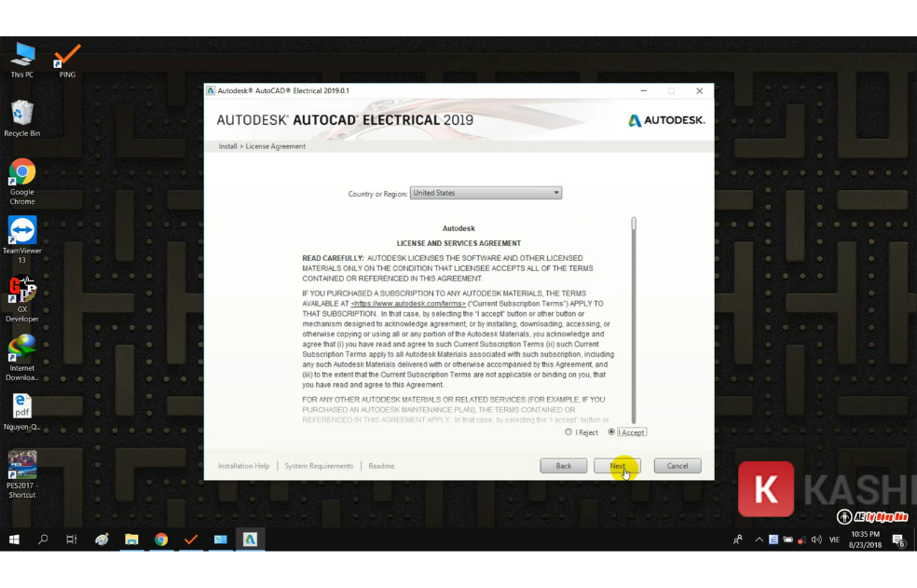The width and height of the screenshot is (917, 588).
Task: Open the Recycle Bin icon
Action: tap(22, 118)
